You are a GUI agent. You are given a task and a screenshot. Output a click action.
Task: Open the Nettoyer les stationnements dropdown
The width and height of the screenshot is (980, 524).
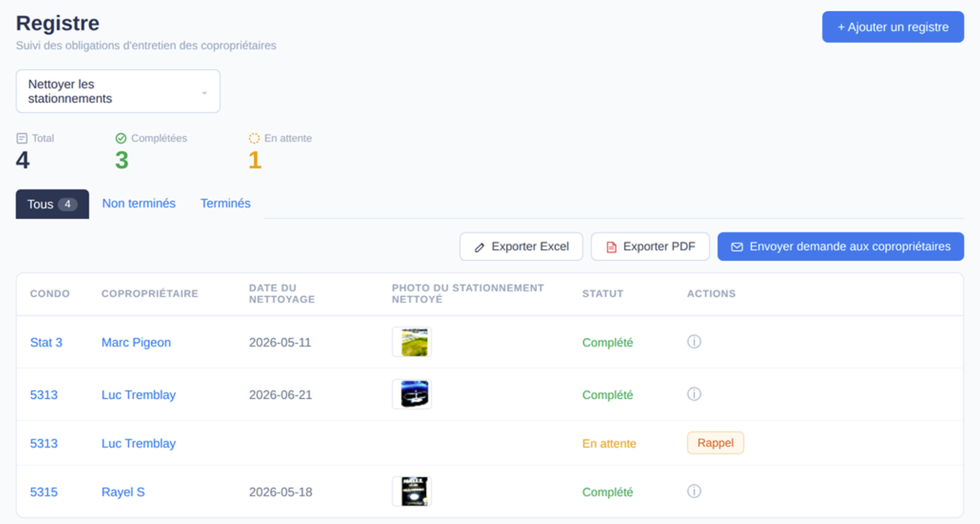click(x=118, y=91)
